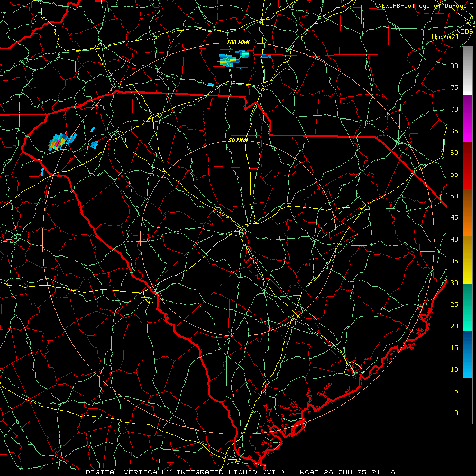Viewport: 476px width, 476px height.
Task: Click the 65 value on the color scale
Action: click(x=454, y=131)
